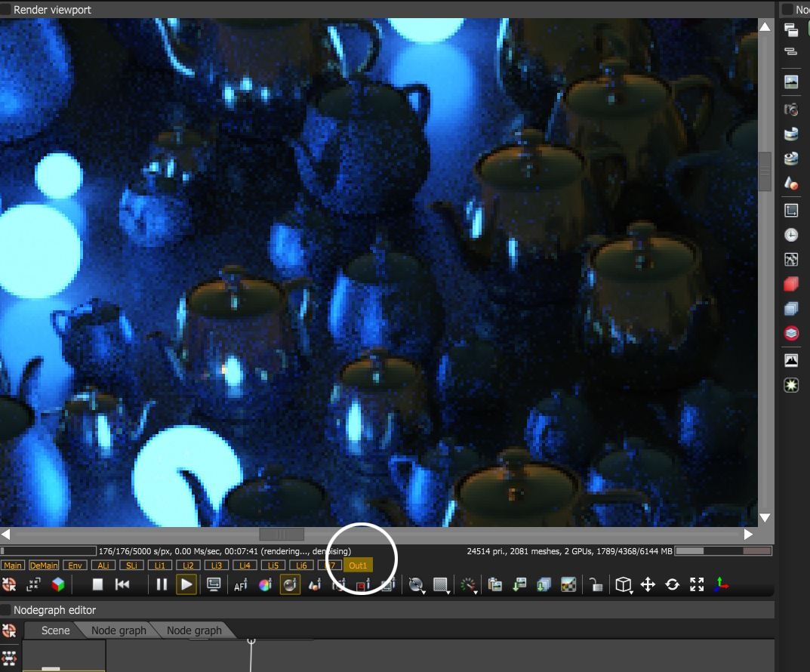The image size is (810, 672).
Task: Select the highlighted Out1 output pass
Action: tap(358, 566)
